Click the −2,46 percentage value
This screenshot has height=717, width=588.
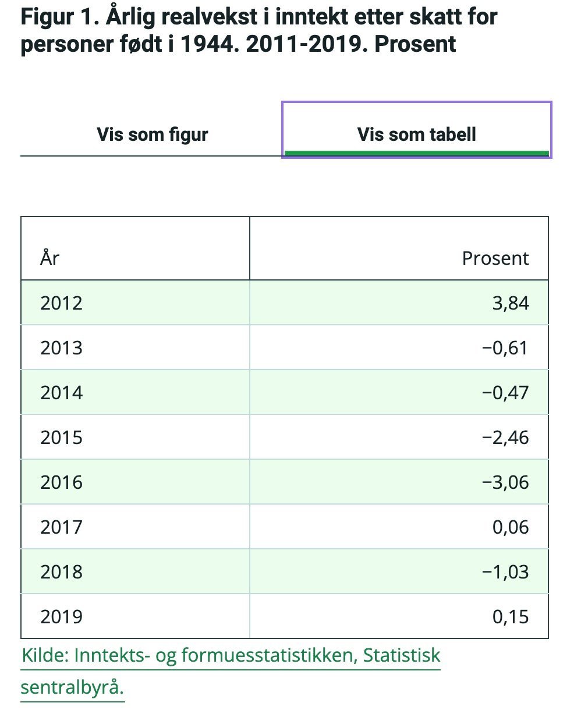[505, 438]
